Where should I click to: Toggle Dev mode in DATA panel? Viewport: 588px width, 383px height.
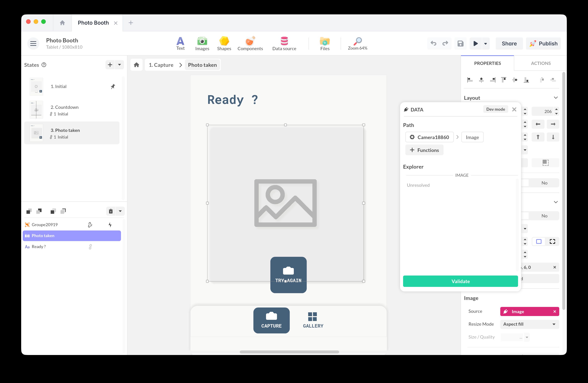coord(496,109)
